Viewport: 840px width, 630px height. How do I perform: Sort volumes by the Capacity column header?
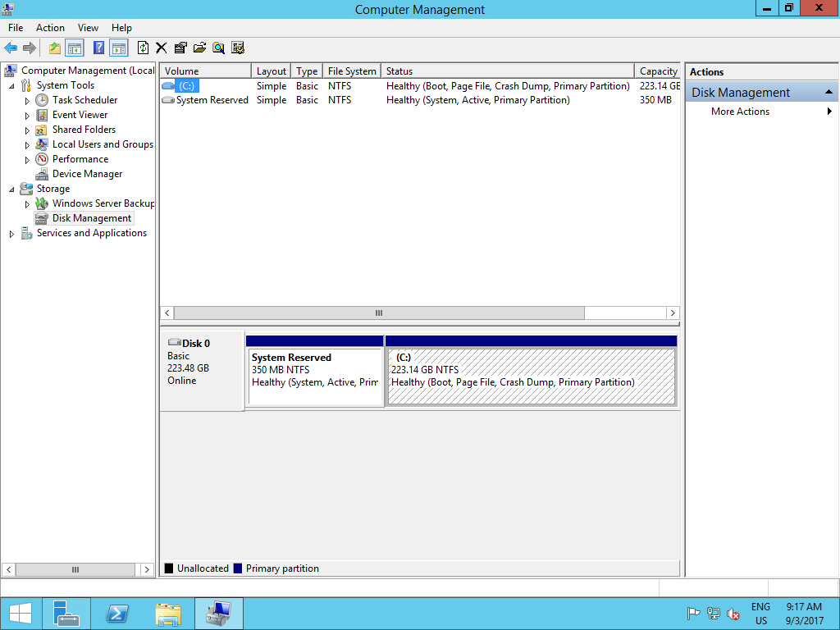coord(657,71)
